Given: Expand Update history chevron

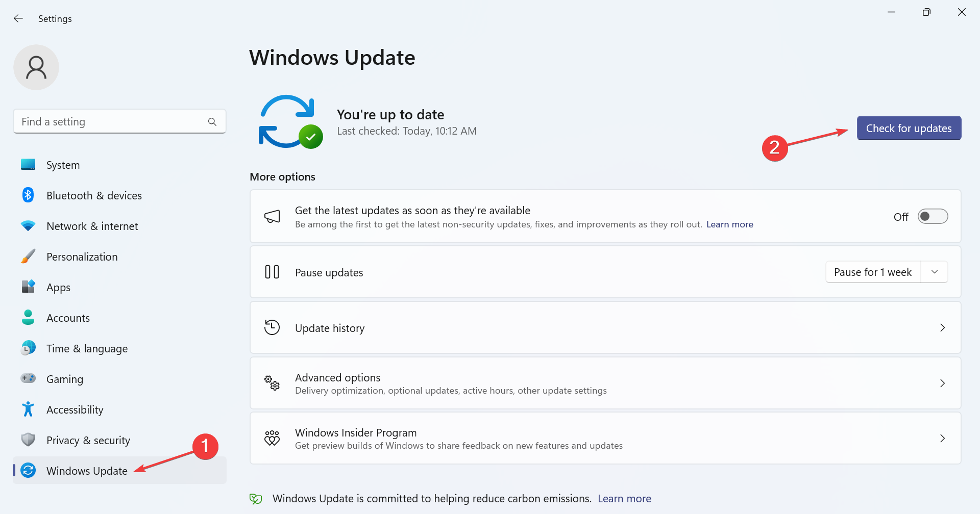Looking at the screenshot, I should (942, 327).
